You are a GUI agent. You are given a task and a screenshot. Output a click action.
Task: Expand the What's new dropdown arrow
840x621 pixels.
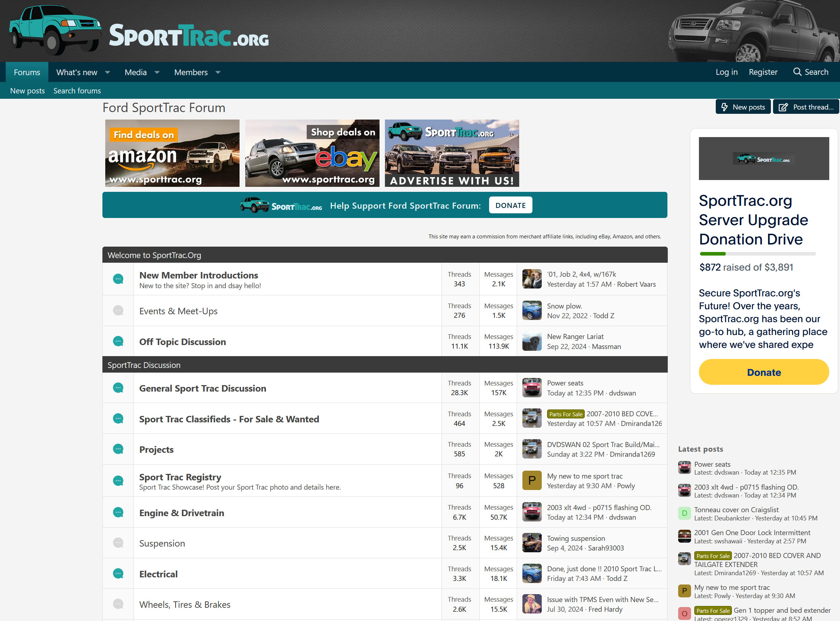pyautogui.click(x=107, y=72)
